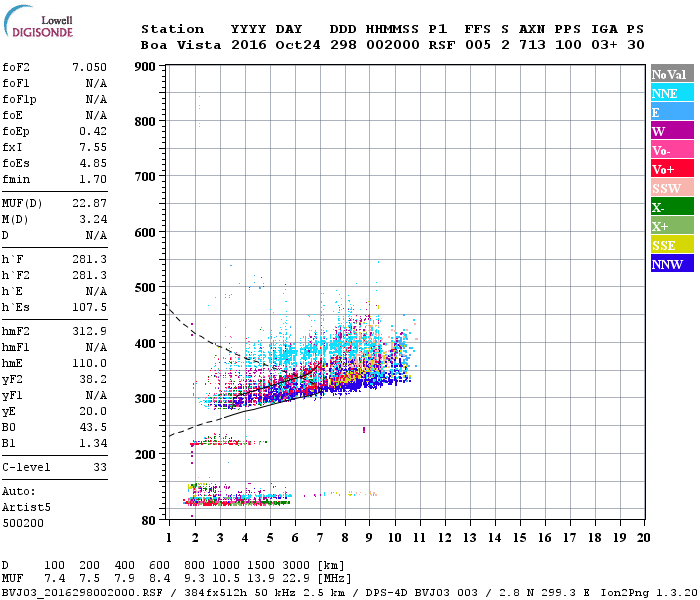Click the hmF2 value 312.9

point(89,331)
